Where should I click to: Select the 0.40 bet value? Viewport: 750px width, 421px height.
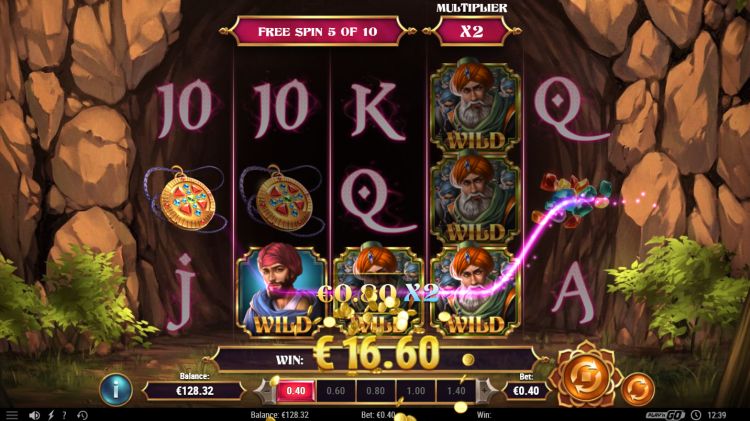pos(296,391)
